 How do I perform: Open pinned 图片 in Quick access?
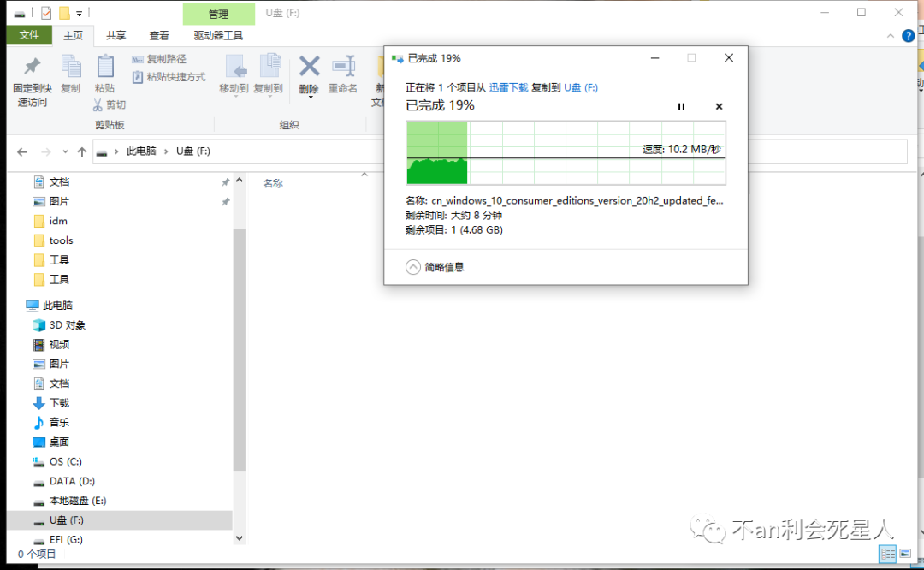(x=59, y=202)
